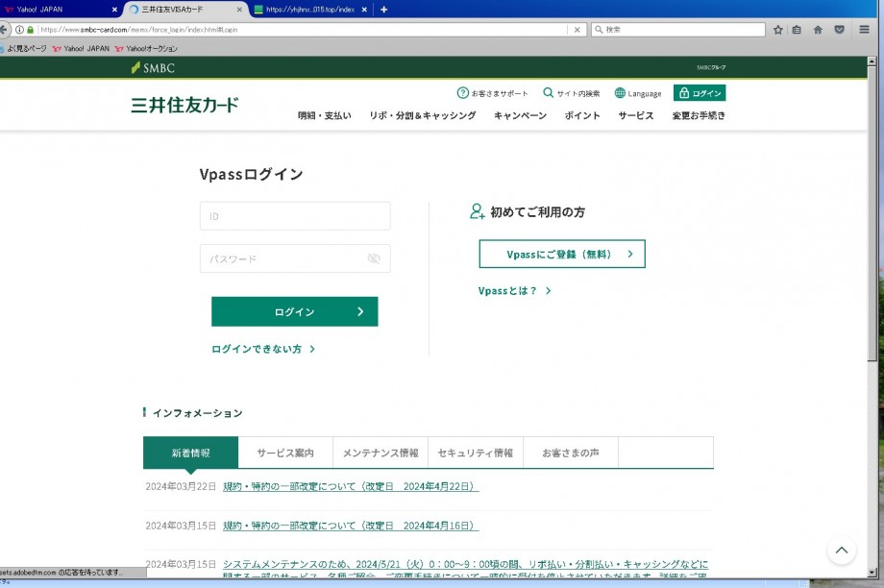Open サービス menu

tap(636, 115)
